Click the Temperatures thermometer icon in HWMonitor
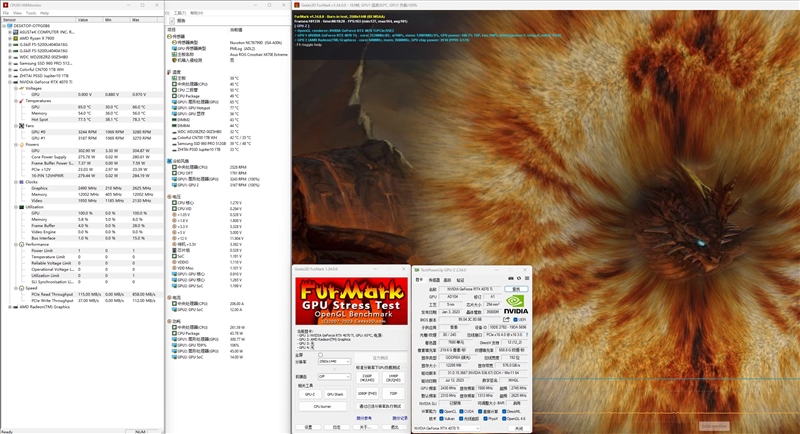The width and height of the screenshot is (800, 434). [21, 101]
